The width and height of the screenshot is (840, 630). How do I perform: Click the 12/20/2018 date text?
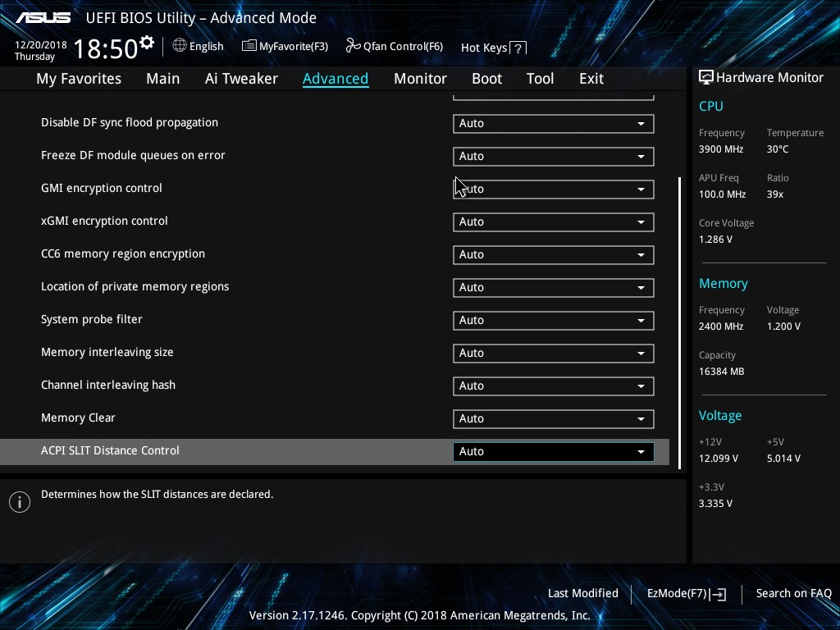41,44
